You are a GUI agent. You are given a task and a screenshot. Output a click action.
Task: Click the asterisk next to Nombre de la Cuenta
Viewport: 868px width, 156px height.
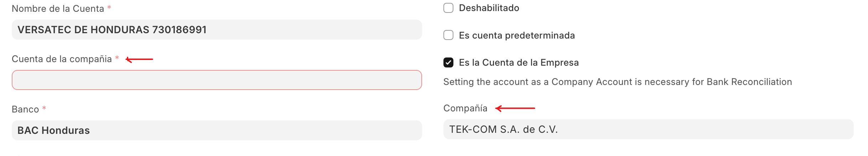coord(109,7)
